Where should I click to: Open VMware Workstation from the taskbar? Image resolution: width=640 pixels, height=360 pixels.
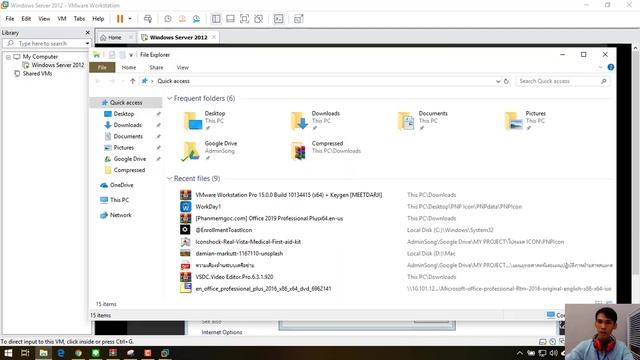pyautogui.click(x=165, y=353)
